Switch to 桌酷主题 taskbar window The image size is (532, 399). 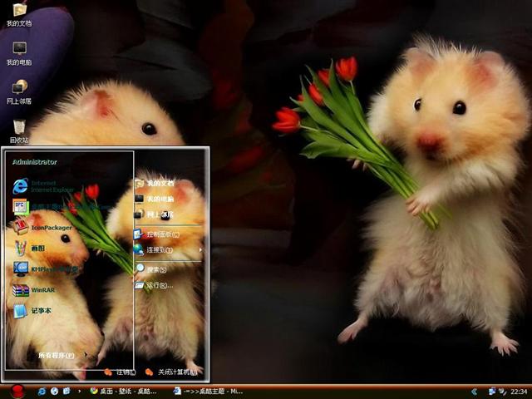click(x=208, y=391)
